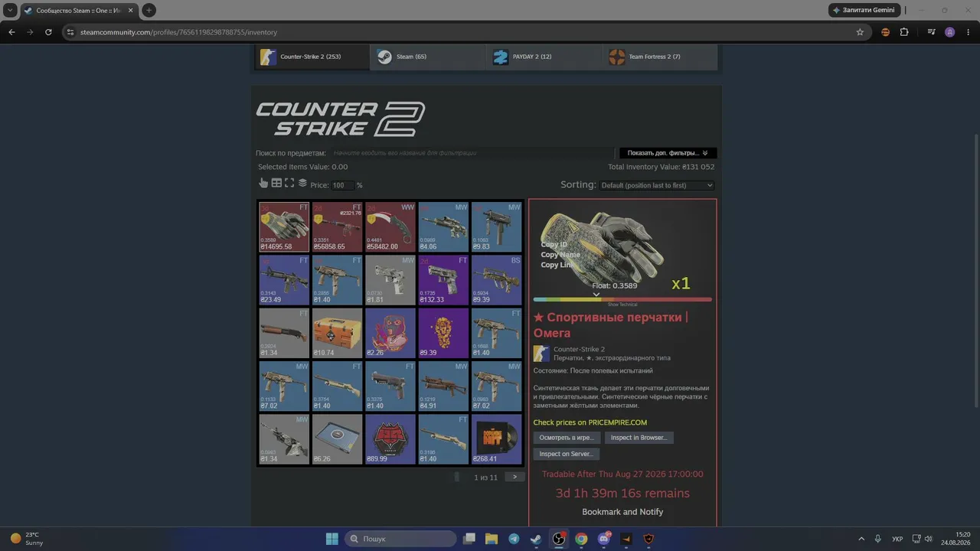Open Telegram from the taskbar
980x551 pixels.
(514, 539)
